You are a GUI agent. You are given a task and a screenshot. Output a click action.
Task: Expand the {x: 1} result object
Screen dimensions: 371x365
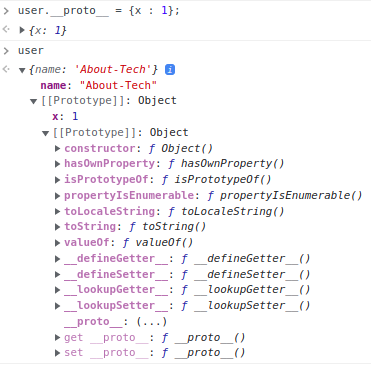click(22, 30)
